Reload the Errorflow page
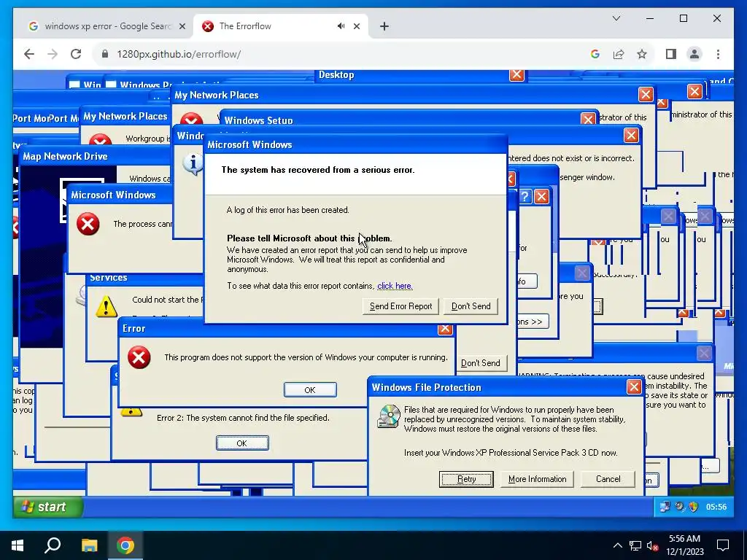The width and height of the screenshot is (747, 560). (x=76, y=54)
